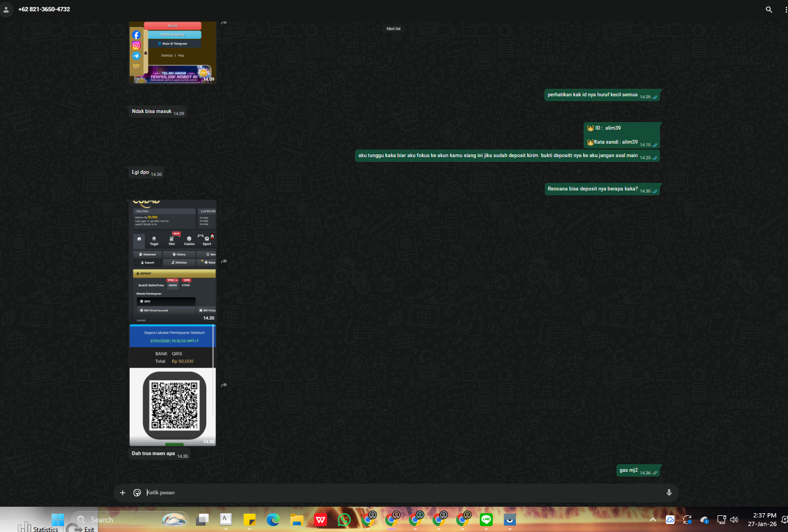
Task: Open Task View on taskbar
Action: 202,520
